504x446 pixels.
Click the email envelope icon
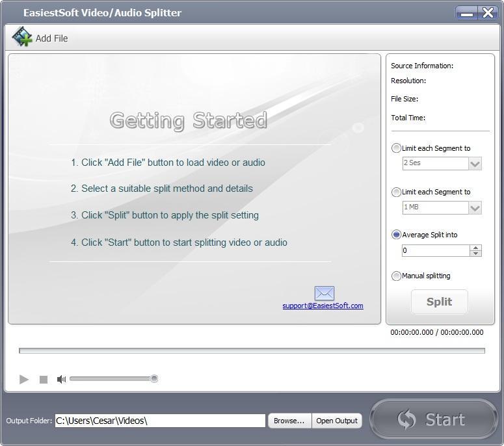[x=324, y=293]
